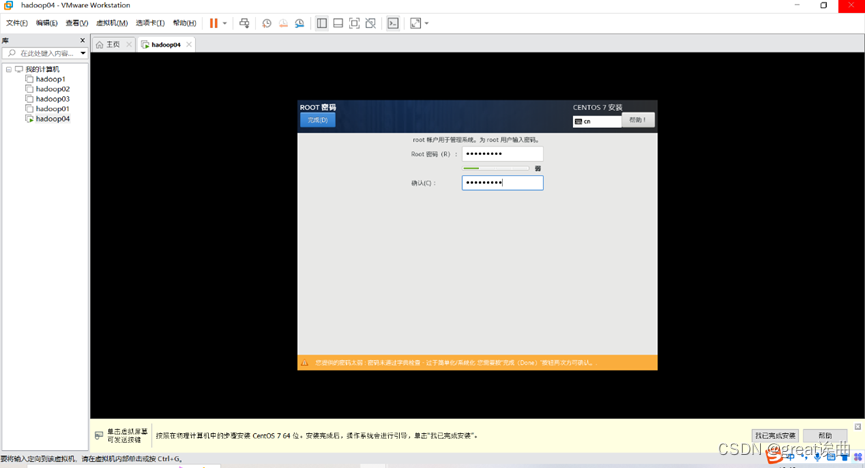Open the 虚拟机(M) menu

[112, 23]
